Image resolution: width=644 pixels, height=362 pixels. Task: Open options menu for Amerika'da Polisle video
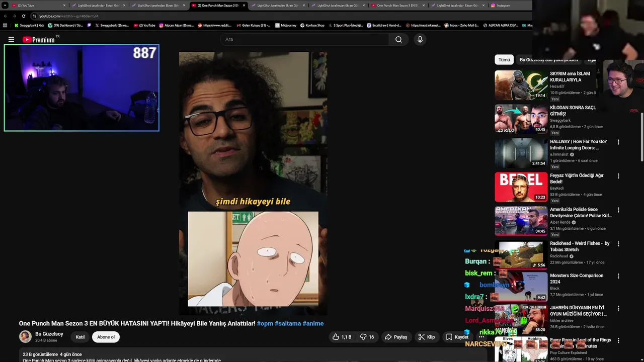click(618, 210)
